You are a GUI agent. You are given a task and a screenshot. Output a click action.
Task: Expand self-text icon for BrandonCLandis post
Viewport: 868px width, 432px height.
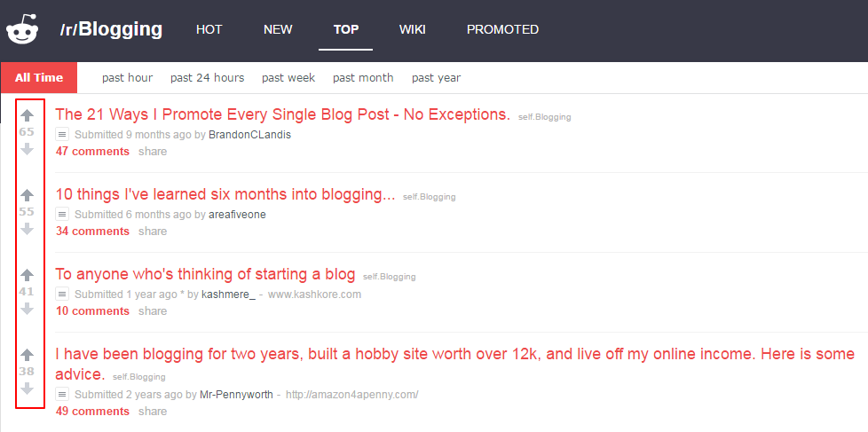pos(62,135)
